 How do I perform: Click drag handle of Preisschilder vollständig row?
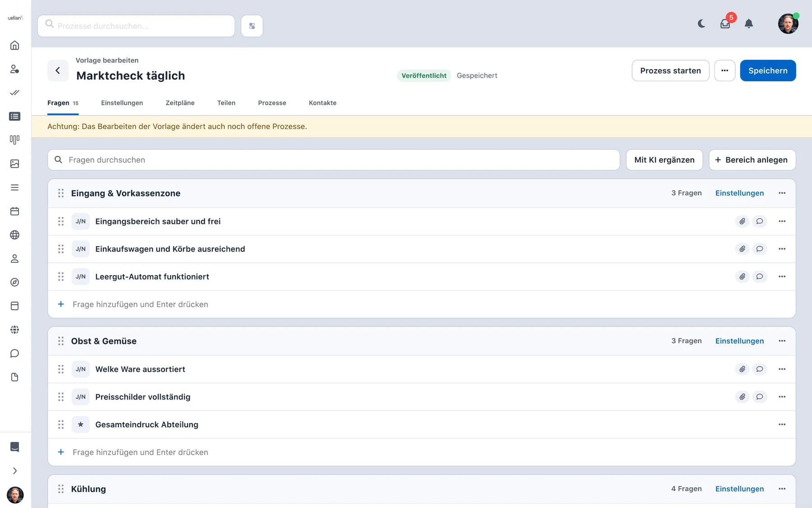pos(61,396)
